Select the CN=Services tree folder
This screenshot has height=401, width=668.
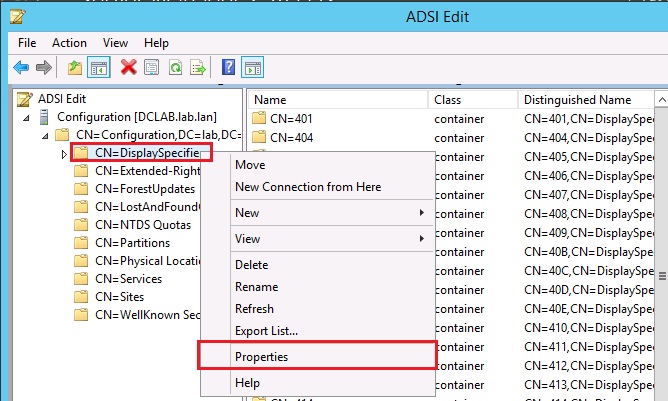point(128,279)
